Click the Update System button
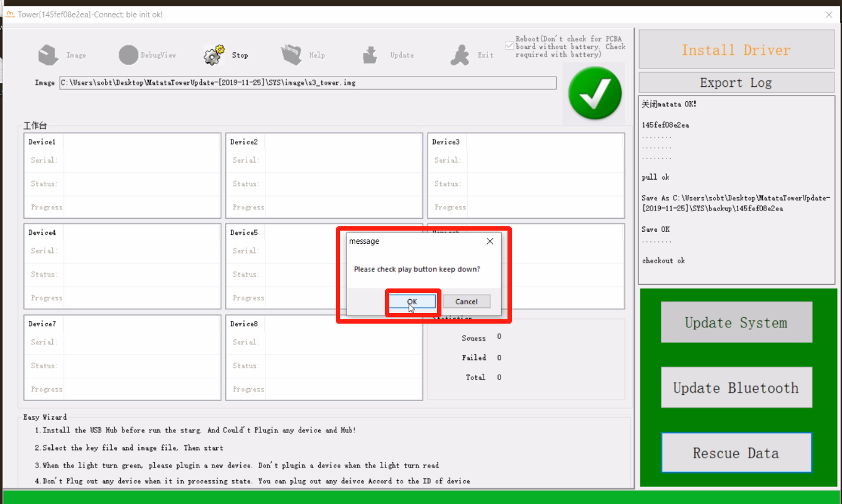This screenshot has height=504, width=842. 736,322
